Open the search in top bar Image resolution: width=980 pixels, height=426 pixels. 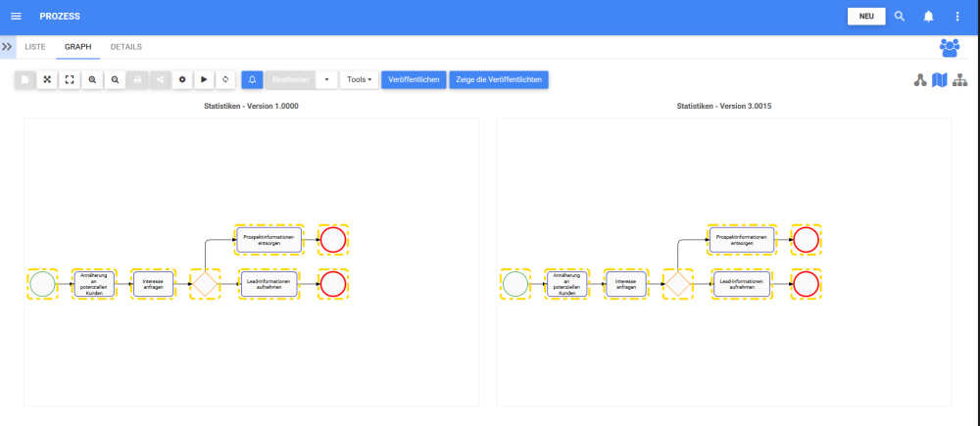click(901, 17)
